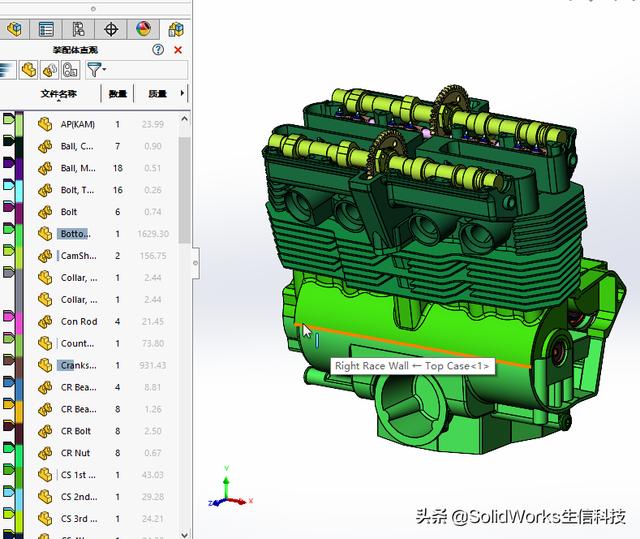Click the Bolt, T... component icon
The height and width of the screenshot is (539, 640).
[45, 190]
